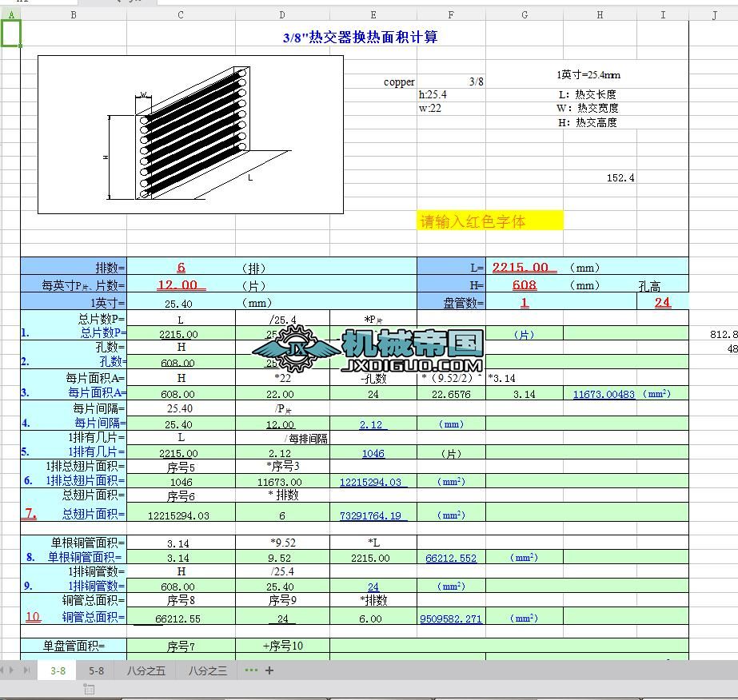
Task: Select the 1排有几片 result 1046
Action: (x=373, y=454)
